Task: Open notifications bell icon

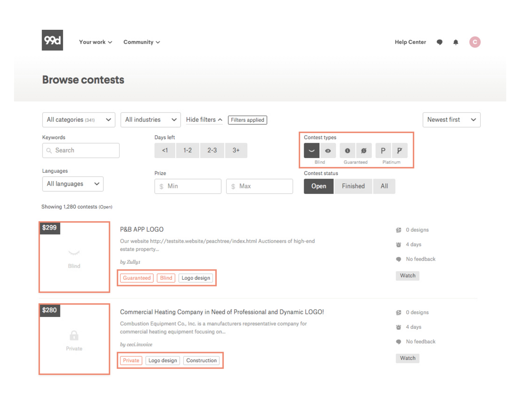Action: tap(456, 42)
